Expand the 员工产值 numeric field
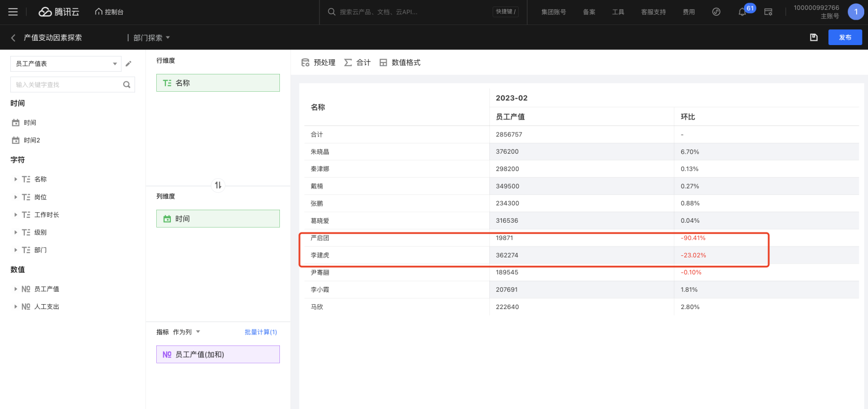 pos(16,289)
